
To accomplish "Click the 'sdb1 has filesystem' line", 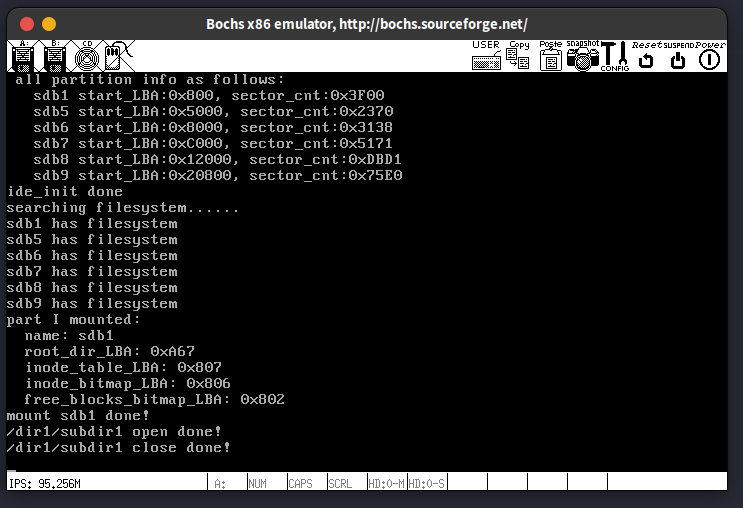I will 92,224.
